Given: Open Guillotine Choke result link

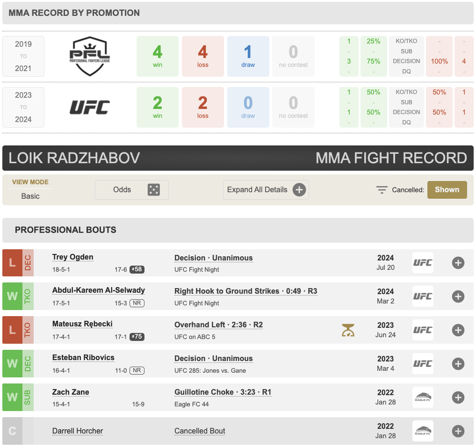Looking at the screenshot, I should click(223, 392).
